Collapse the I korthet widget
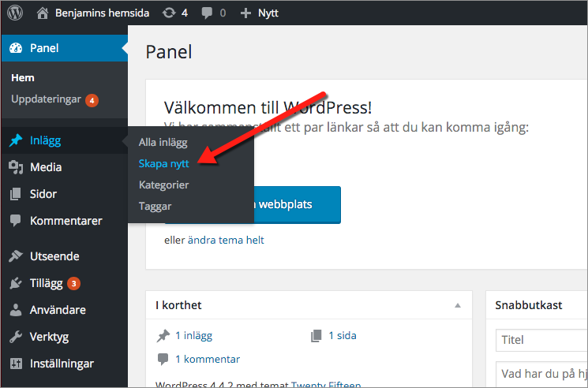The image size is (588, 388). pyautogui.click(x=458, y=306)
